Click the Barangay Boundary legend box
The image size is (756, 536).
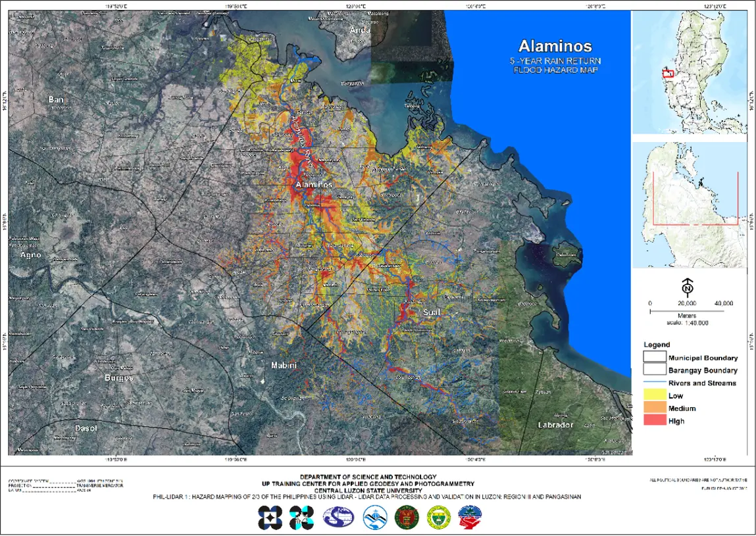(655, 370)
